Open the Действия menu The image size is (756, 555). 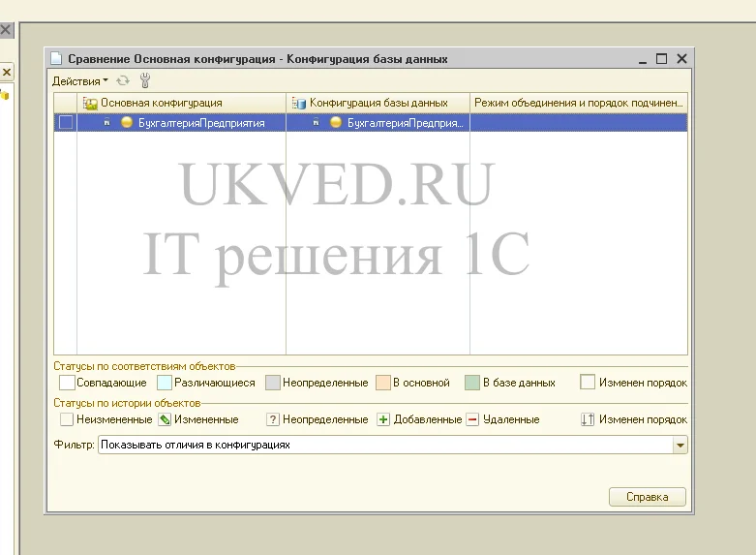click(80, 81)
